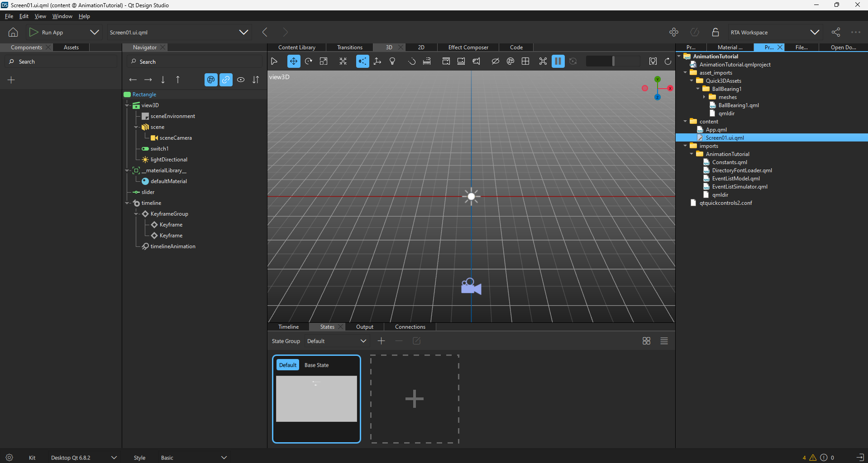This screenshot has height=463, width=868.
Task: Toggle the grid display in 3D view
Action: click(x=525, y=61)
